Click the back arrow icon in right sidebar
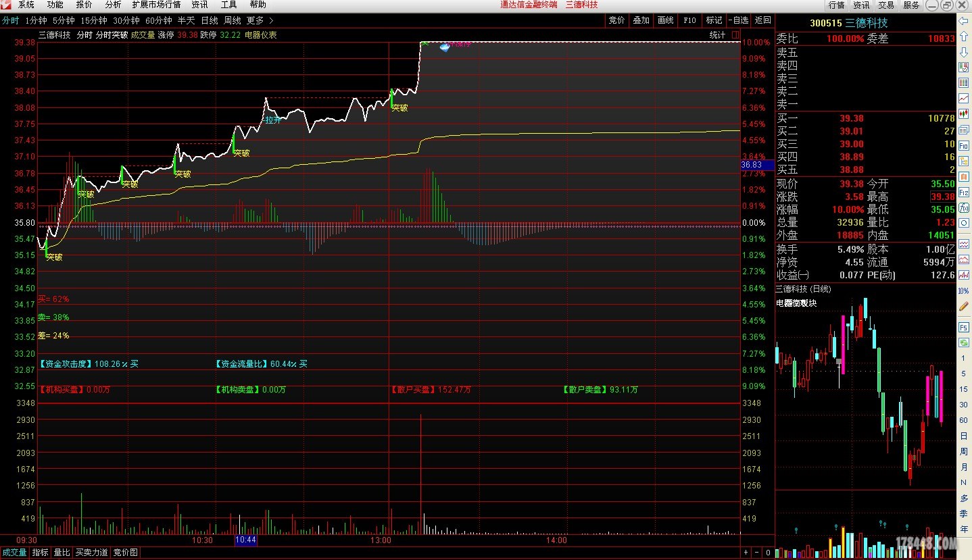The image size is (972, 560). click(964, 22)
